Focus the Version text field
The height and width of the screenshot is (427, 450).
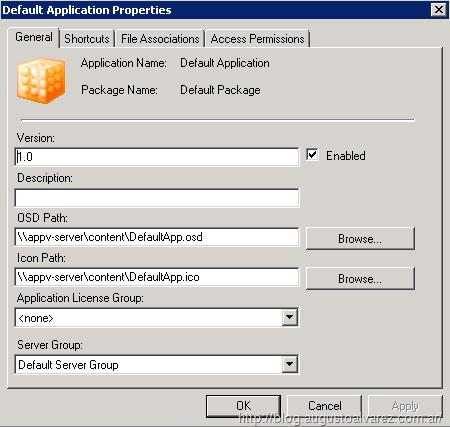pos(157,157)
